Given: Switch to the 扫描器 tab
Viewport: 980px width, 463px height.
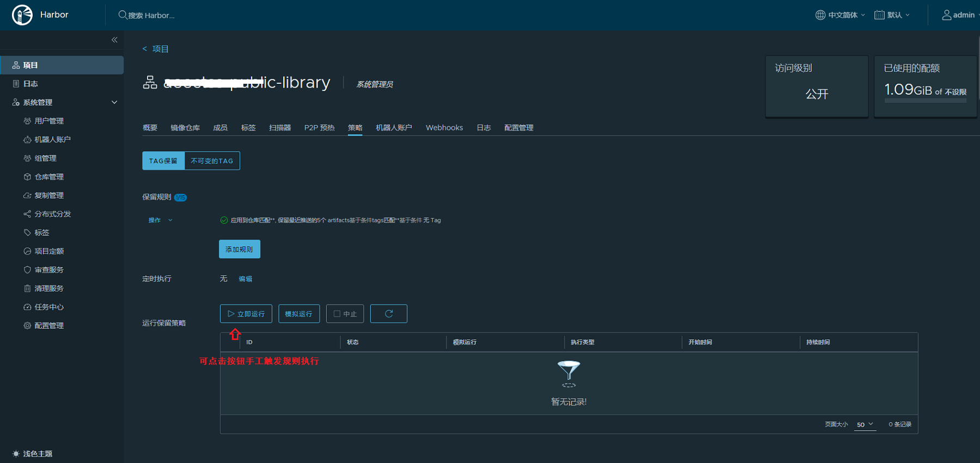Looking at the screenshot, I should pyautogui.click(x=280, y=128).
